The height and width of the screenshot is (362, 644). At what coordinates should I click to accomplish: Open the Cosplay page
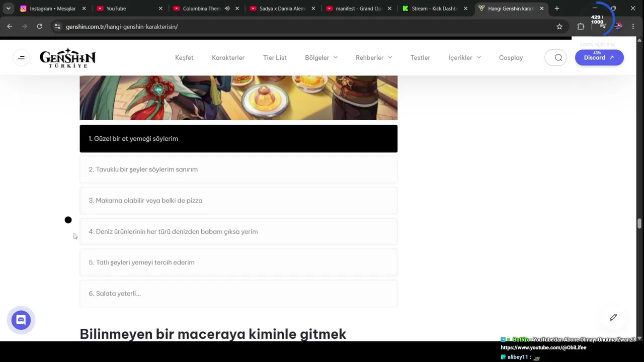511,58
